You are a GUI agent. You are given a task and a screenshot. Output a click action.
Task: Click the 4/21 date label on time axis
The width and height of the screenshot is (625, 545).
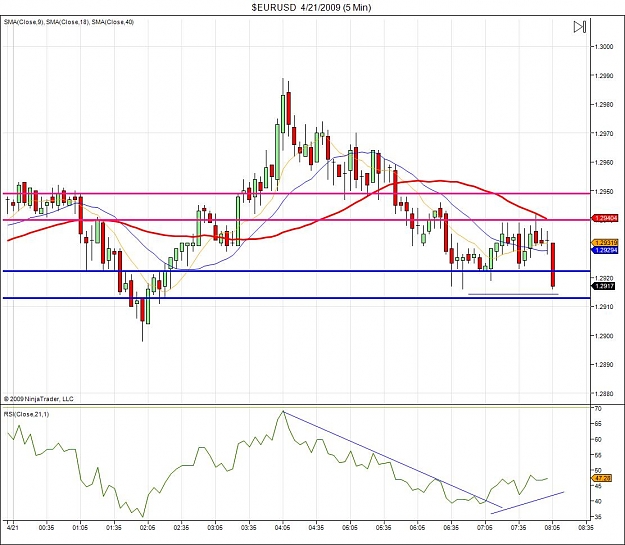(x=13, y=527)
